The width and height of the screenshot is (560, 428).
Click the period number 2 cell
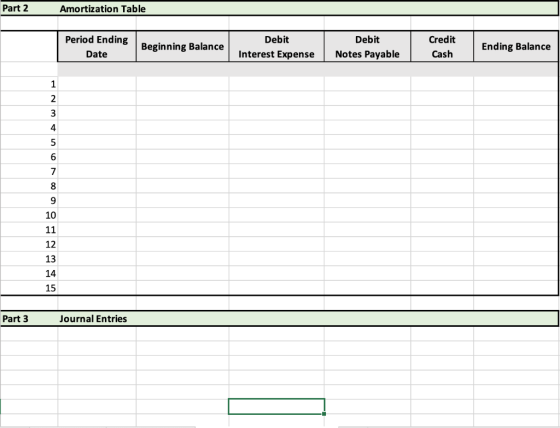click(x=29, y=99)
